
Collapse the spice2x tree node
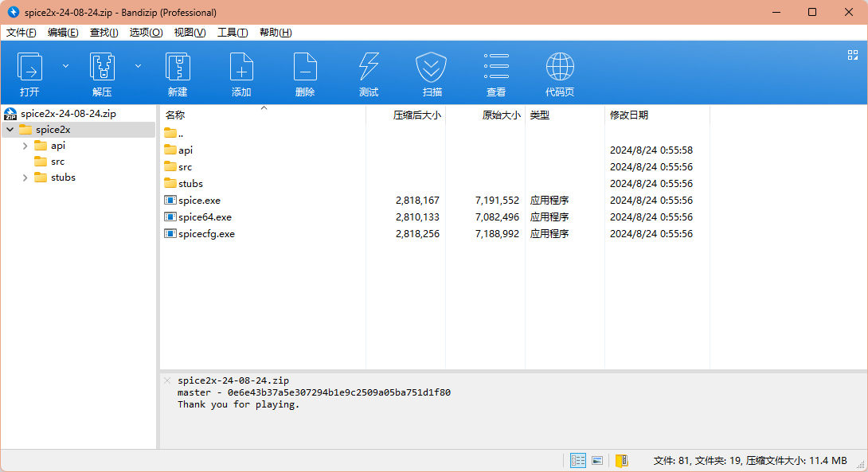[10, 130]
